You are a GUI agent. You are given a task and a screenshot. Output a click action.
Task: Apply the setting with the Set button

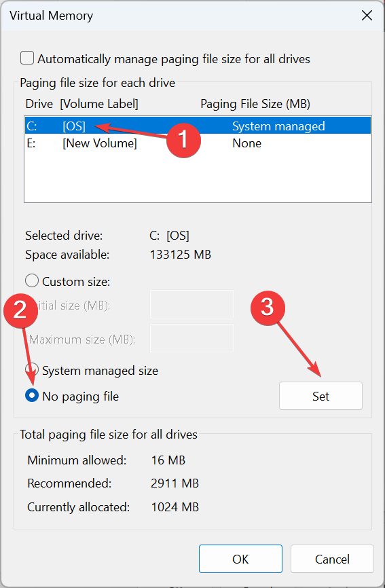(320, 396)
